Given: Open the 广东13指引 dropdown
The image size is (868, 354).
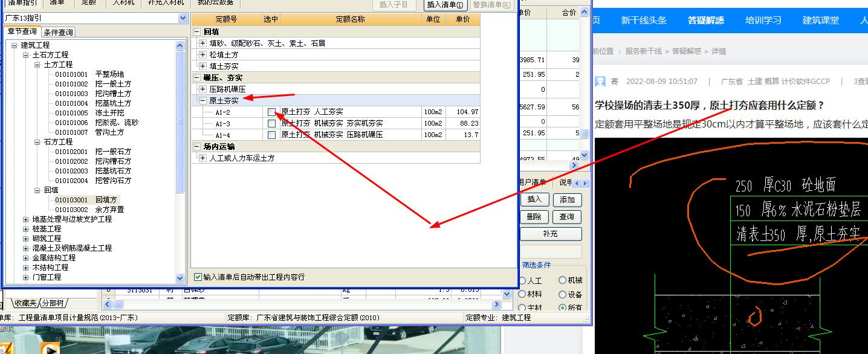Looking at the screenshot, I should [x=183, y=19].
